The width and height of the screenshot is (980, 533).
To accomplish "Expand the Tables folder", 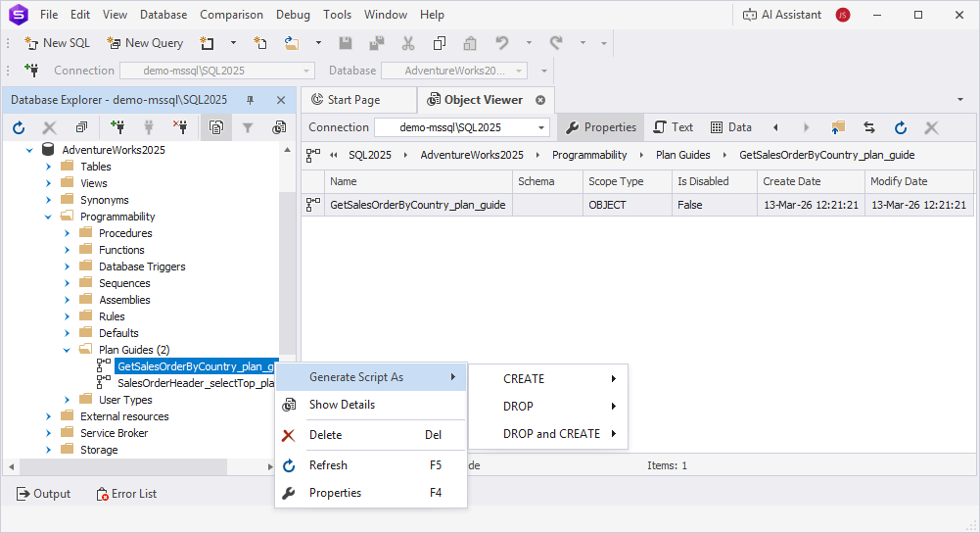I will [49, 167].
